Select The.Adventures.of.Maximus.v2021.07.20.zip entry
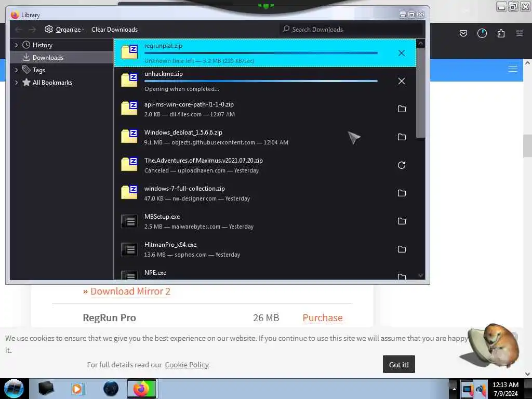This screenshot has width=532, height=399. pos(265,165)
